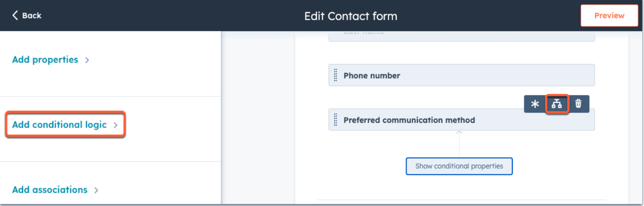Click the conditional logic branch icon

[557, 104]
